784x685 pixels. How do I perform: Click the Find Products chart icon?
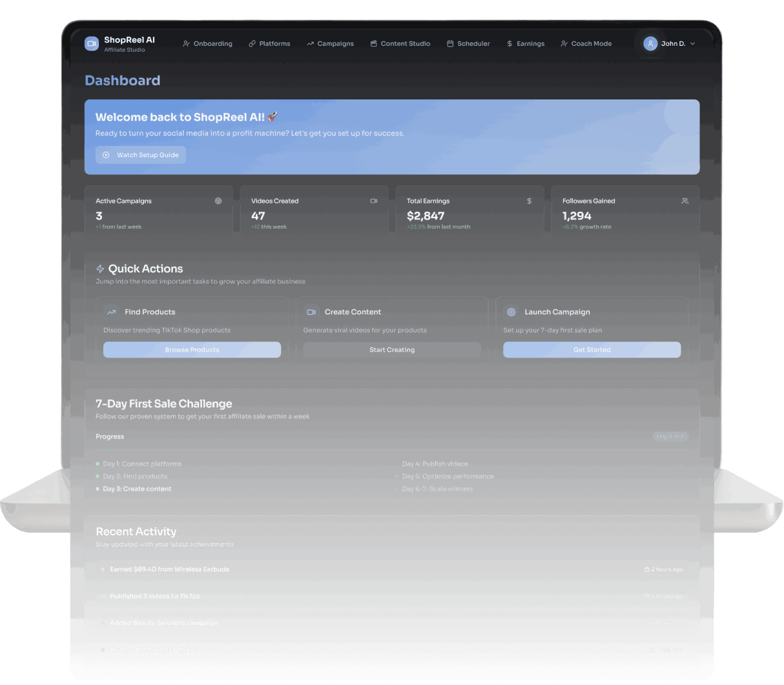coord(111,312)
